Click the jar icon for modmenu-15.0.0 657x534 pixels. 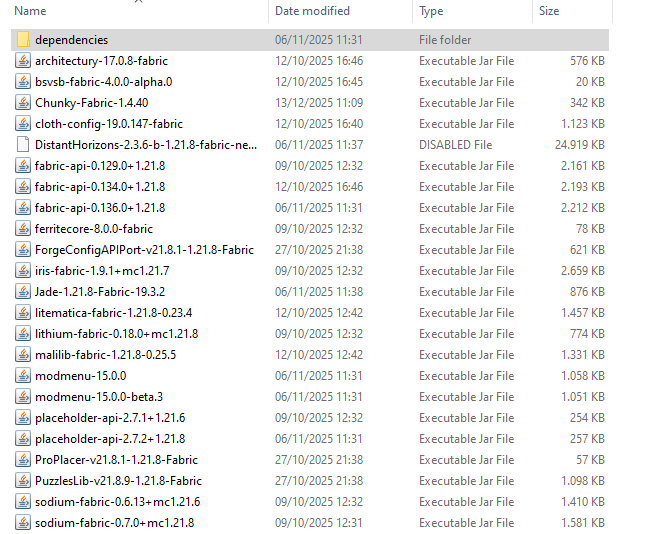click(x=23, y=376)
